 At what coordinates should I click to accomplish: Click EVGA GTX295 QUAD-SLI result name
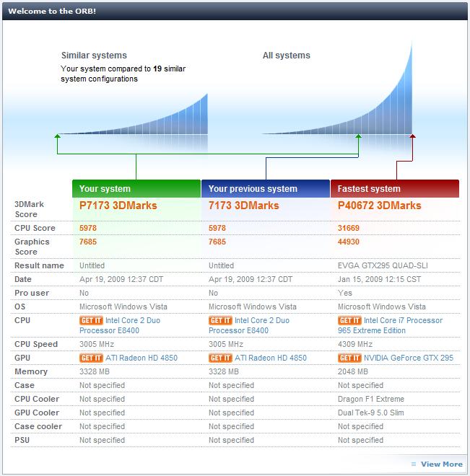383,265
